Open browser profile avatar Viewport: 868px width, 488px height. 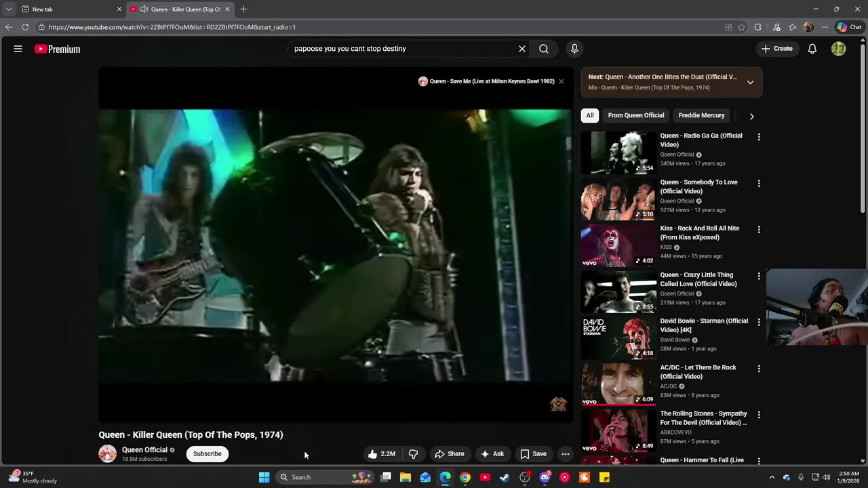pos(808,27)
